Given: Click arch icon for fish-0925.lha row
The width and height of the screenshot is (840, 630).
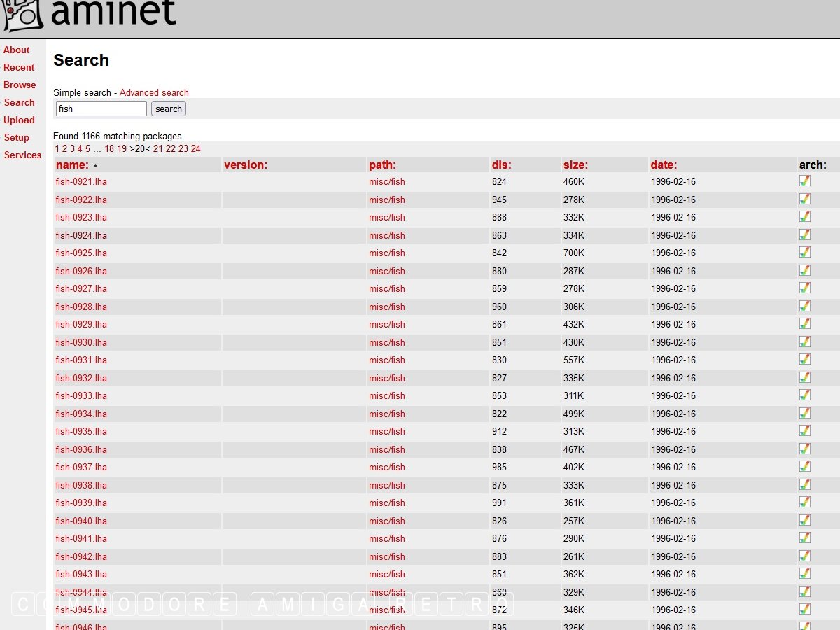Looking at the screenshot, I should tap(805, 252).
